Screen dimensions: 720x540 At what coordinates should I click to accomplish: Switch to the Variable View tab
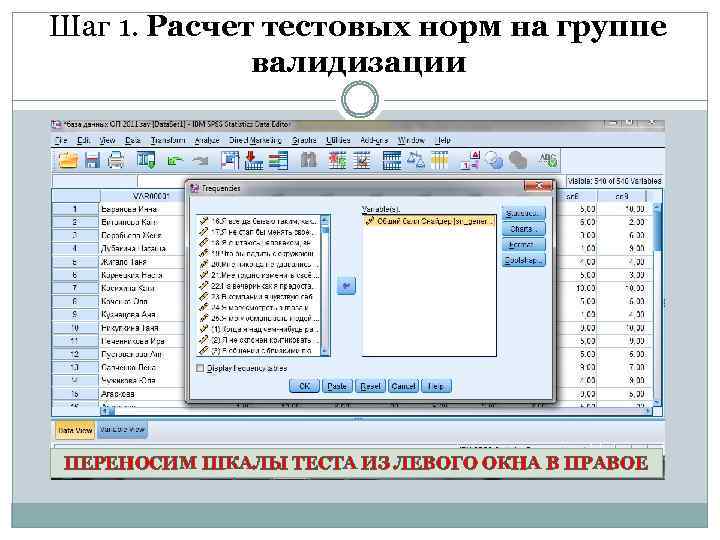tap(122, 430)
